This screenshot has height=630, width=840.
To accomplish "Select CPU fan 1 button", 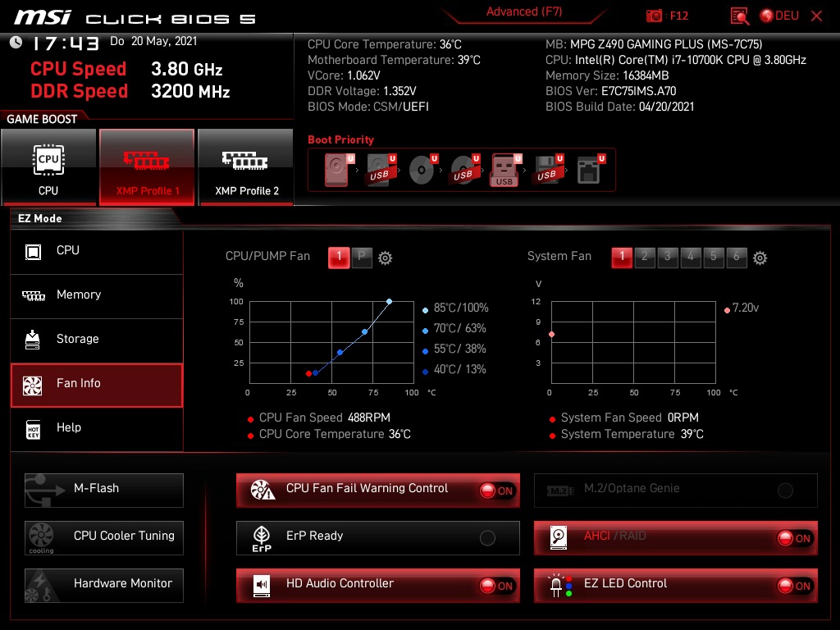I will pos(339,257).
